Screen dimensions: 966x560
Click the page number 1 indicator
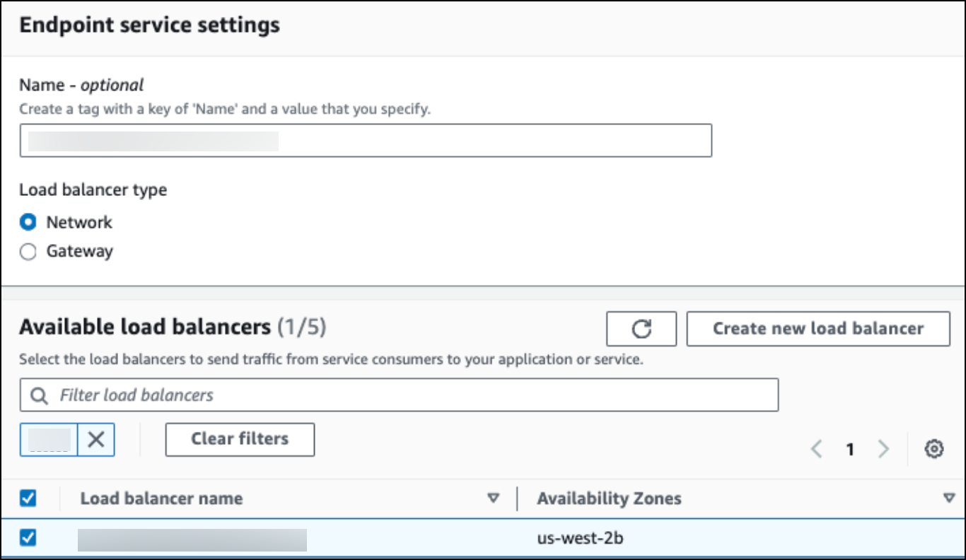(x=850, y=449)
